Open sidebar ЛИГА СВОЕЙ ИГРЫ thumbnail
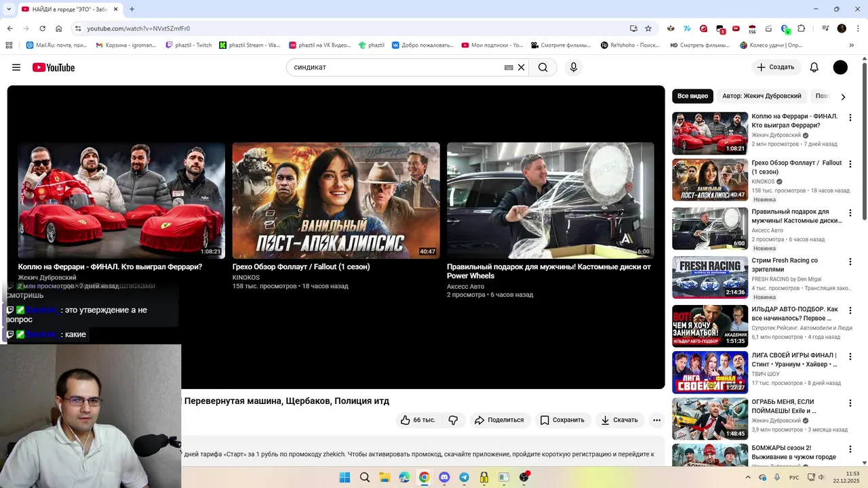The width and height of the screenshot is (868, 488). point(710,372)
